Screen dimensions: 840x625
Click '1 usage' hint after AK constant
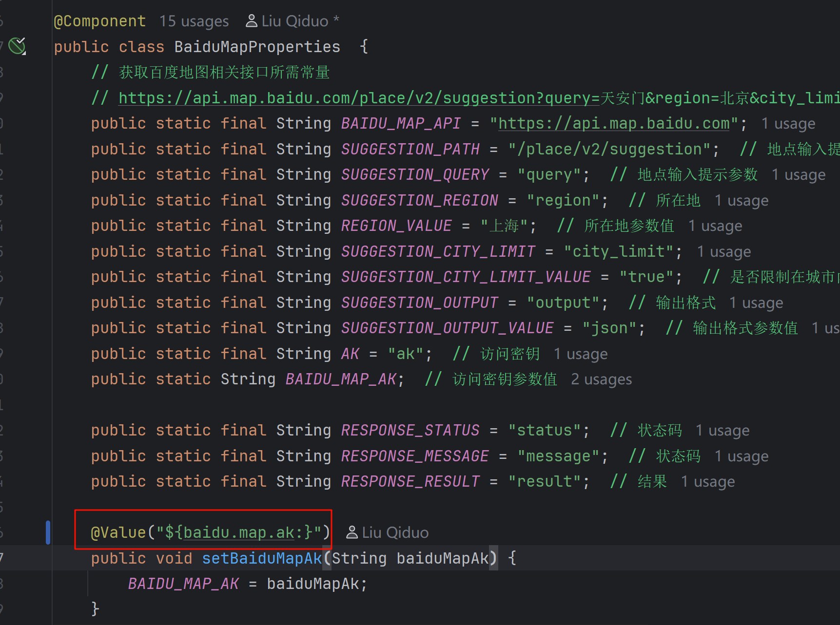pyautogui.click(x=581, y=354)
